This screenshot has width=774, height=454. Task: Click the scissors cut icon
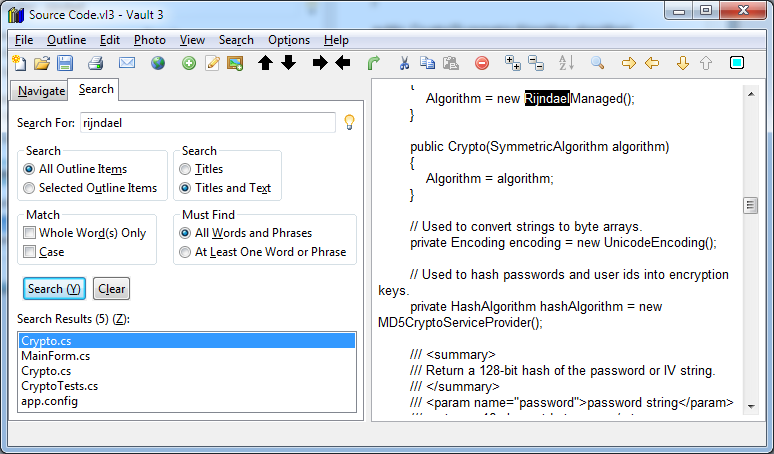pos(404,63)
